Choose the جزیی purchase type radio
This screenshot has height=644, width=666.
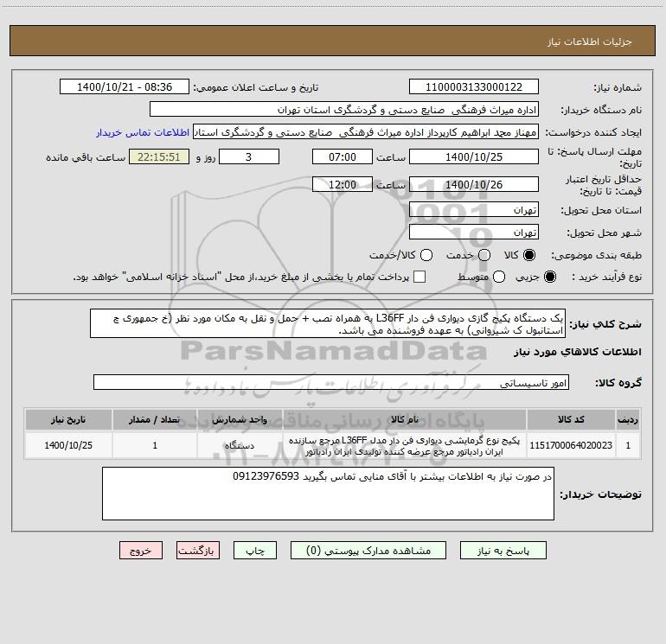(550, 277)
